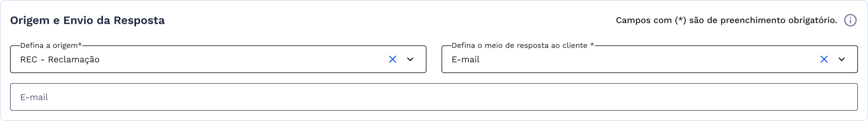Click the blue X in the response method field

point(824,60)
